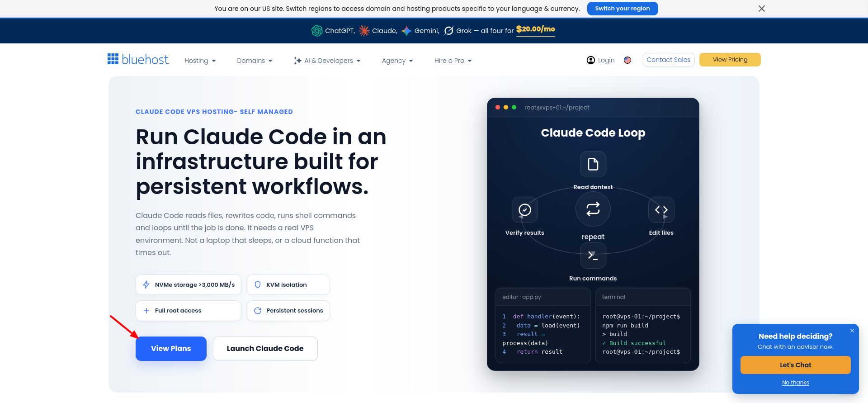868x403 pixels.
Task: Click 'Need help deciding?' heading
Action: [x=796, y=337]
